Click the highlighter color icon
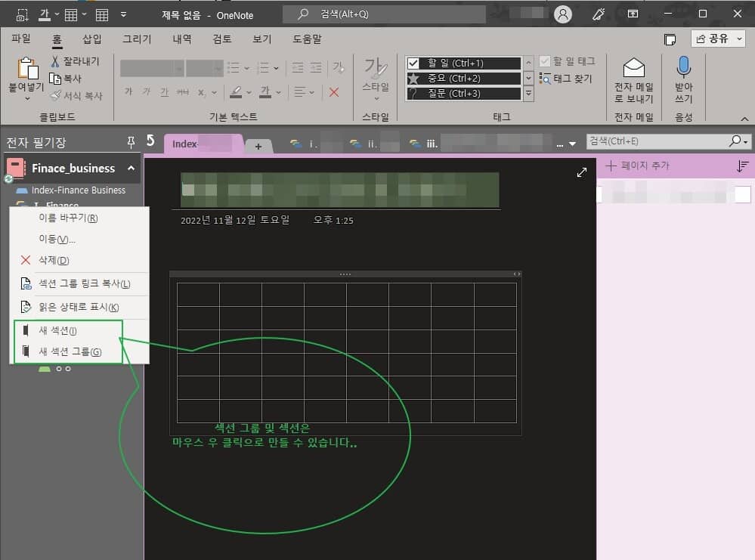The height and width of the screenshot is (560, 755). (236, 92)
